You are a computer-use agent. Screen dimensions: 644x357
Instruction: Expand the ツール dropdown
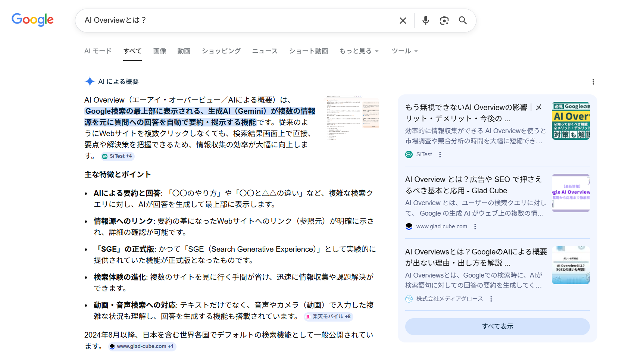coord(404,51)
